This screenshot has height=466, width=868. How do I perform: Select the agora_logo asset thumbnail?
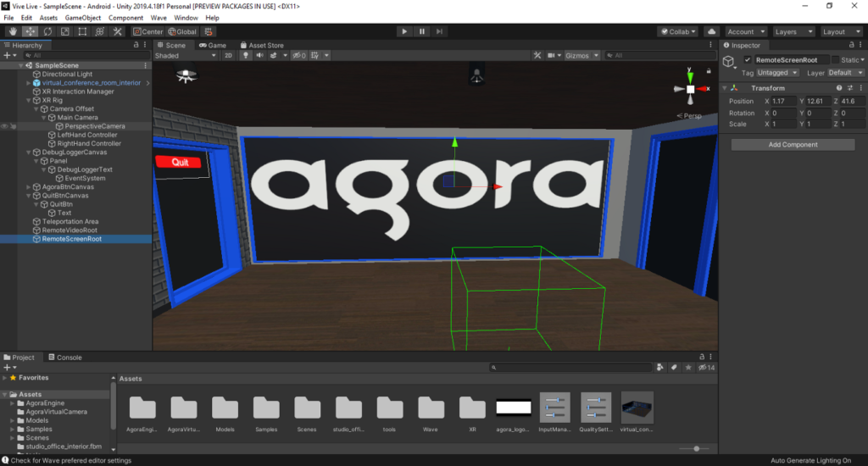coord(513,413)
